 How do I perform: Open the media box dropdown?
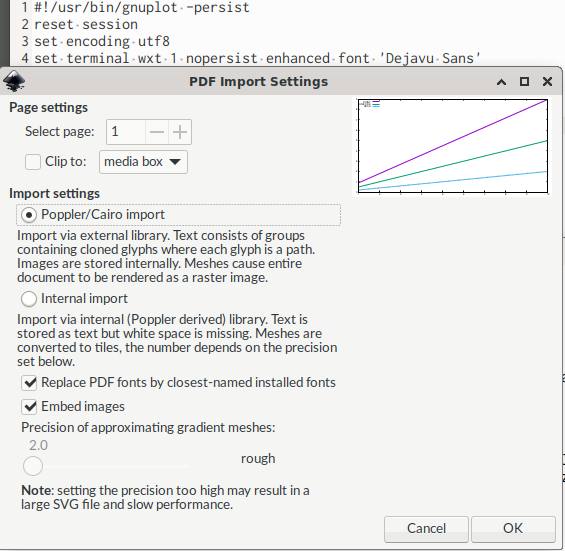[x=143, y=162]
